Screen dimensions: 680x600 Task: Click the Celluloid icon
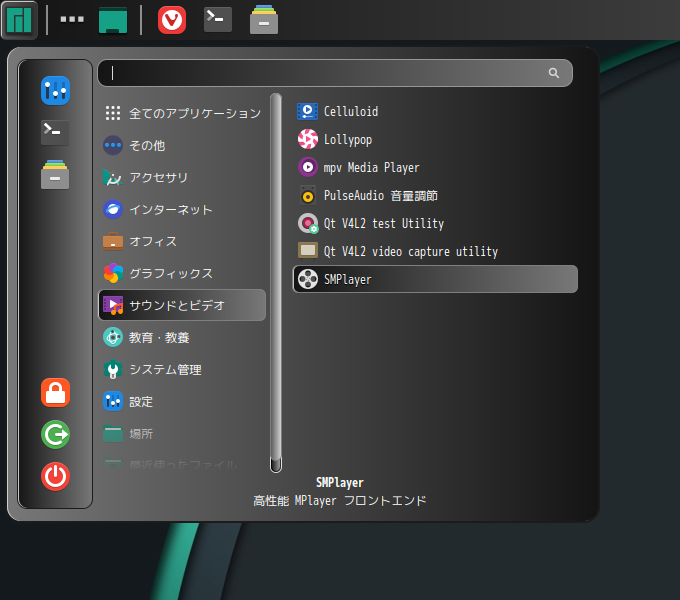307,111
